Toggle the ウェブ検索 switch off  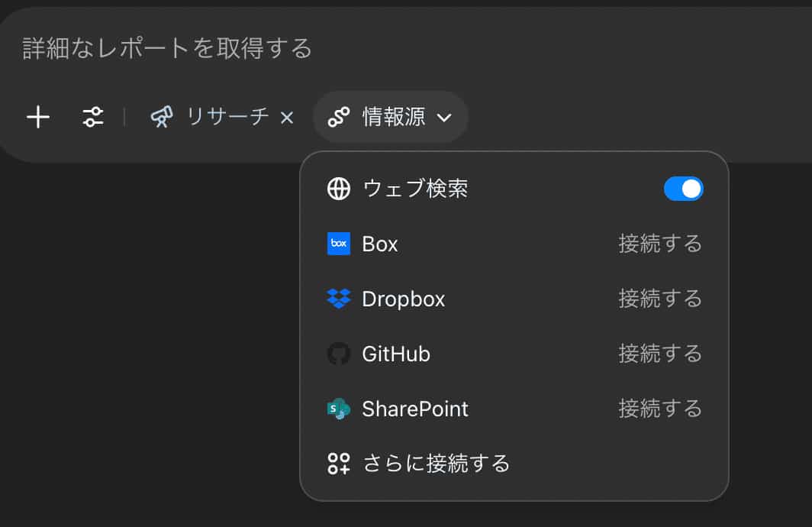pyautogui.click(x=684, y=189)
